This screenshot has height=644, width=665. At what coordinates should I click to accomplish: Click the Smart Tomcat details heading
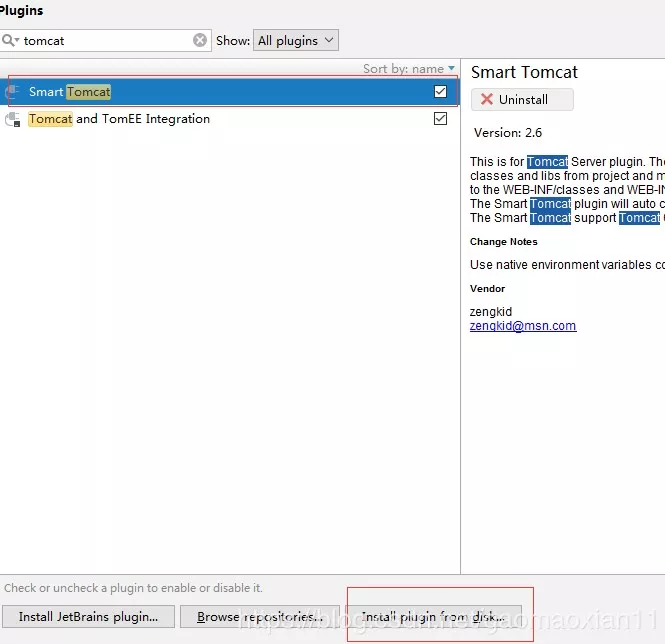[x=524, y=73]
